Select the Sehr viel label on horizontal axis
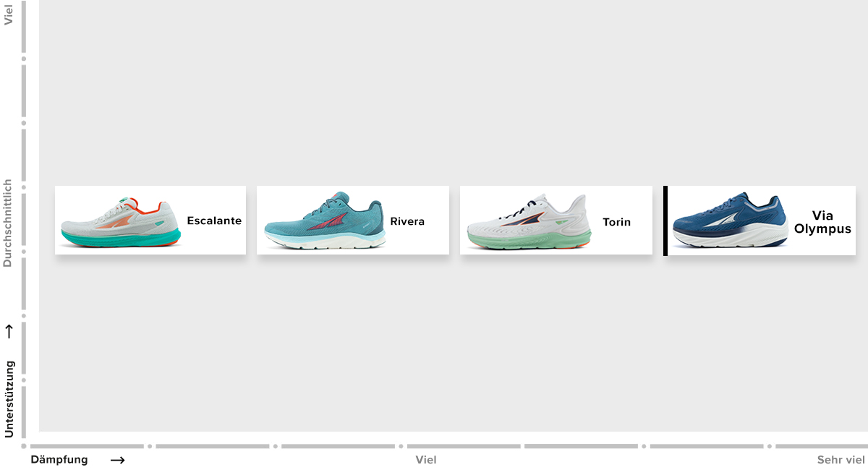 coord(841,460)
